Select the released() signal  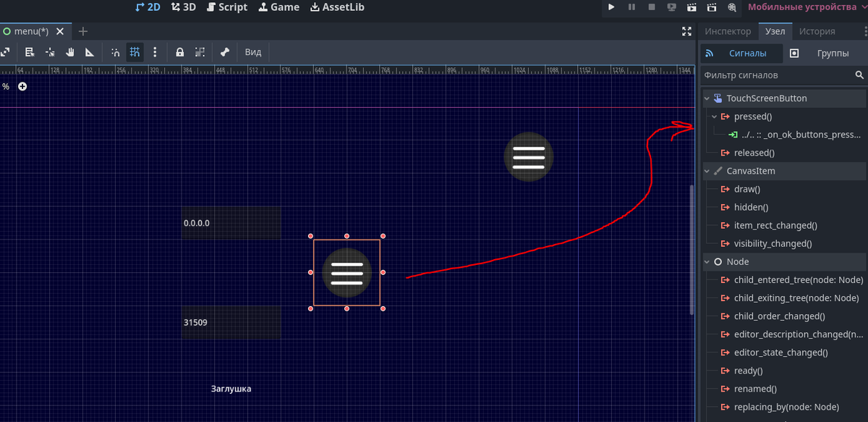[x=754, y=153]
